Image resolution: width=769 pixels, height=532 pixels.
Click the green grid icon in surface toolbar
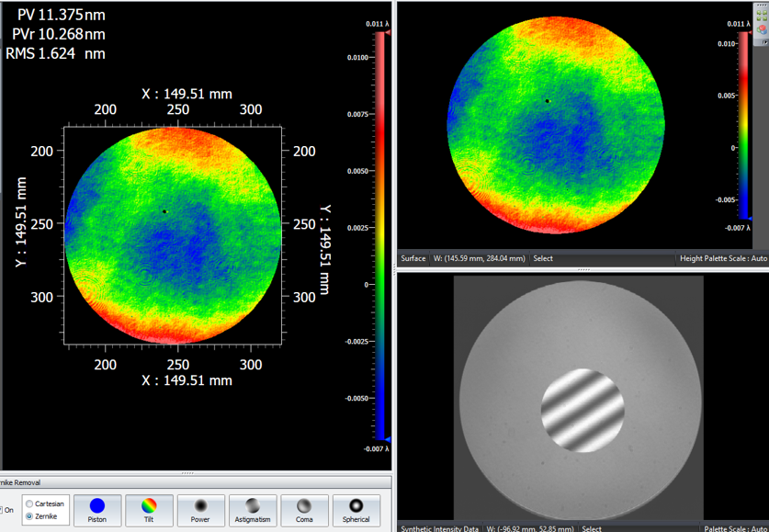[x=762, y=17]
